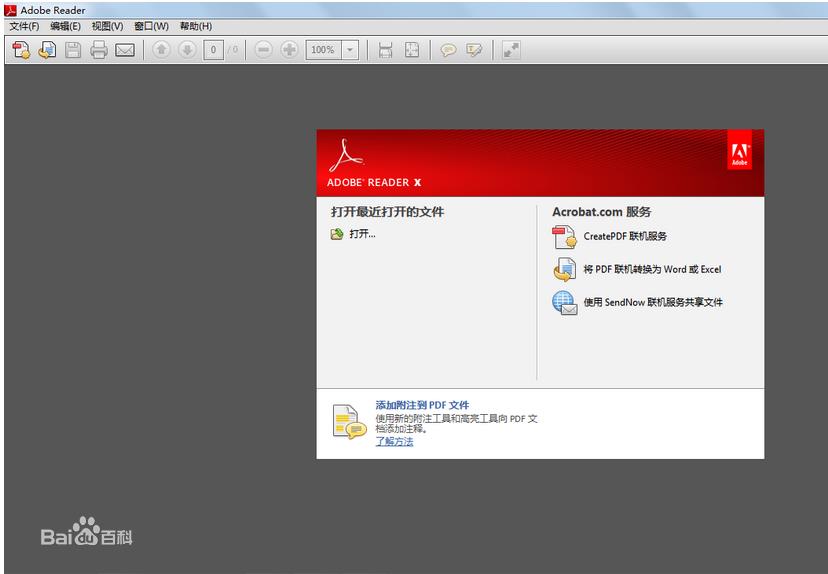
Task: Go to next page with down arrow
Action: click(x=187, y=50)
